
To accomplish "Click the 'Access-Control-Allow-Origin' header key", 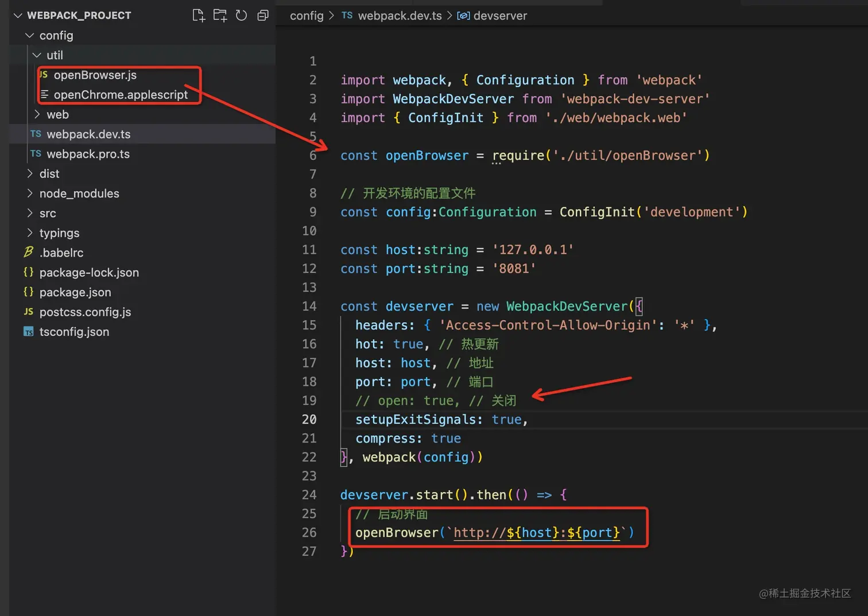I will (x=548, y=326).
